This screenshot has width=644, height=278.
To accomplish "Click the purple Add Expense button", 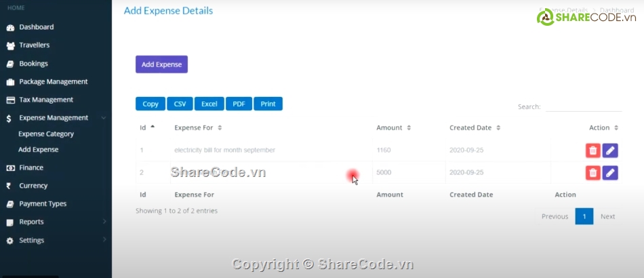I will point(161,64).
